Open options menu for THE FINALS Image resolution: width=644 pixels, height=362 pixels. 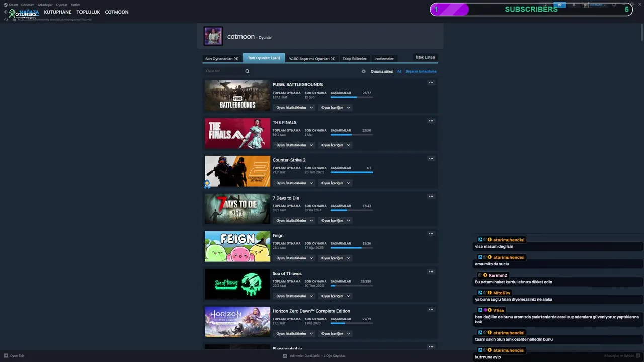[x=431, y=121]
